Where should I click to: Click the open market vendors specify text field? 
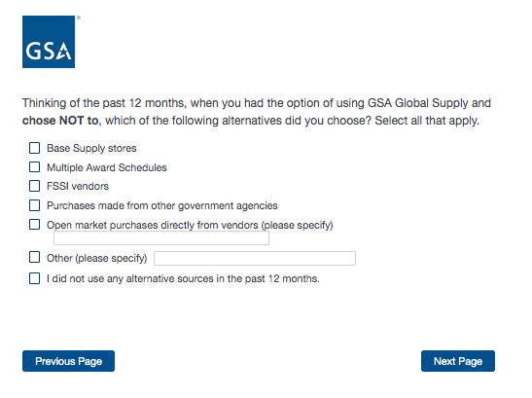click(161, 238)
